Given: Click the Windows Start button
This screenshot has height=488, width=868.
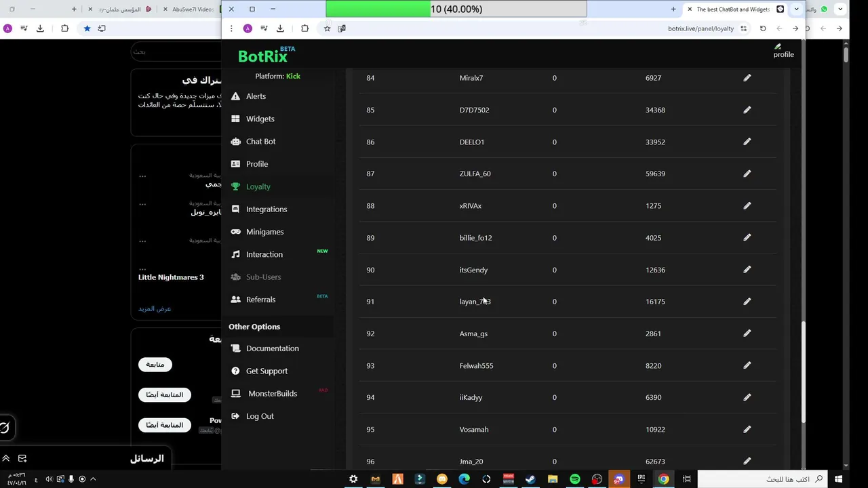Looking at the screenshot, I should click(x=839, y=479).
